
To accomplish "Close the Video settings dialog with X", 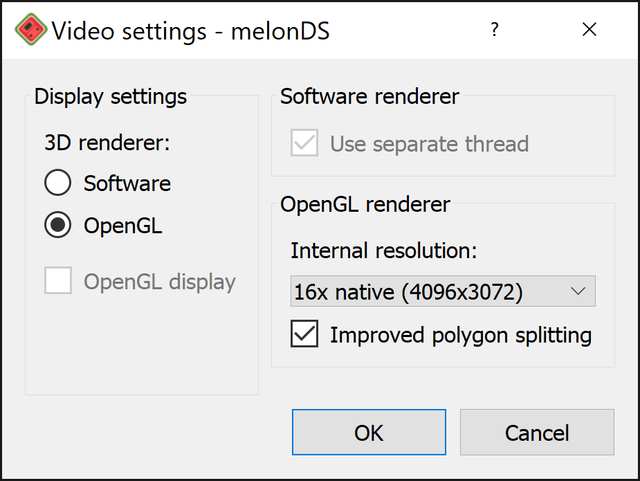I will [x=589, y=29].
